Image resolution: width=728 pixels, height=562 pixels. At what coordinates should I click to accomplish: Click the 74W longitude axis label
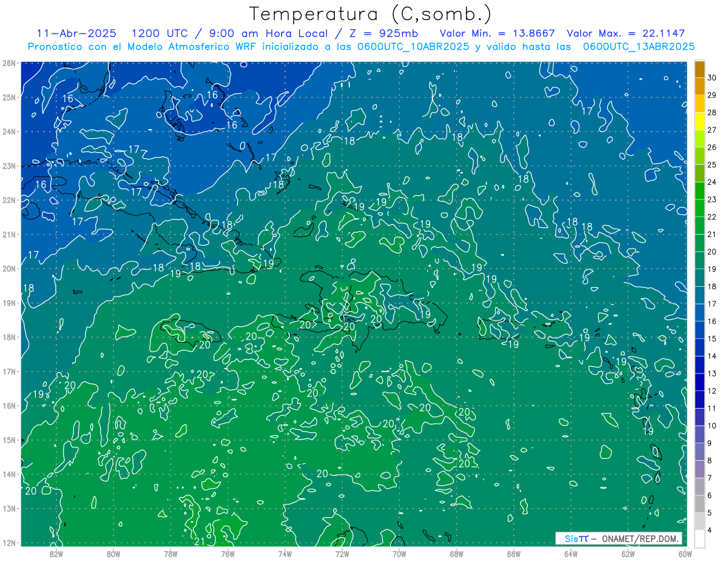click(x=285, y=554)
